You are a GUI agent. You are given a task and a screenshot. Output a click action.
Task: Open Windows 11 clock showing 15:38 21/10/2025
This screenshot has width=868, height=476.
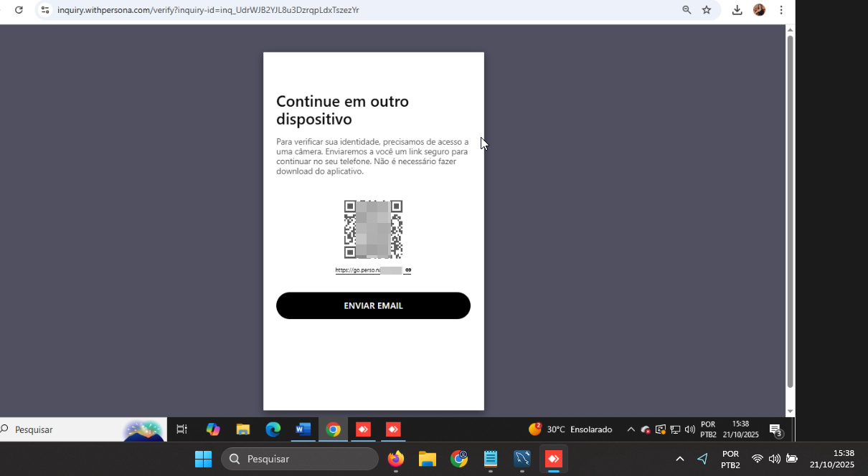(x=832, y=459)
